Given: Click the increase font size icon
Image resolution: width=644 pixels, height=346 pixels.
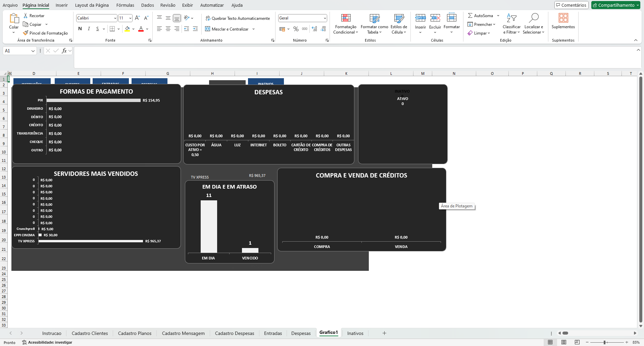Looking at the screenshot, I should coord(137,18).
